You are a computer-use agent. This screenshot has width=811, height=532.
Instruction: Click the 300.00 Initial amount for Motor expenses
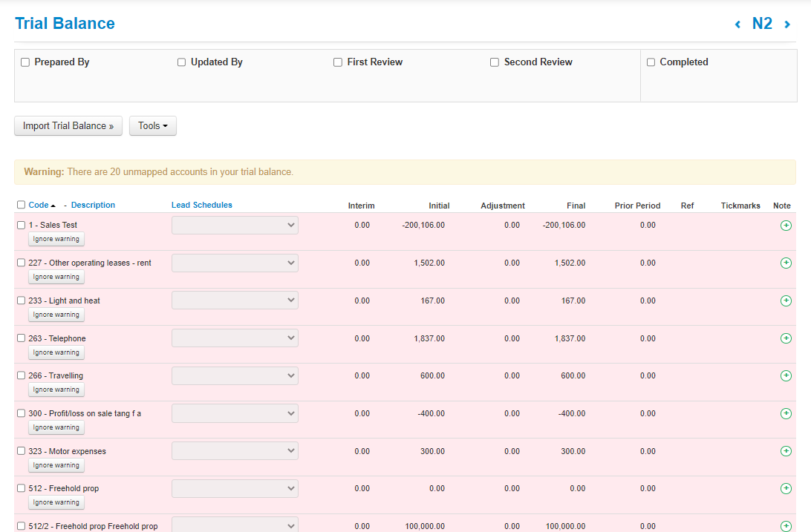coord(432,451)
